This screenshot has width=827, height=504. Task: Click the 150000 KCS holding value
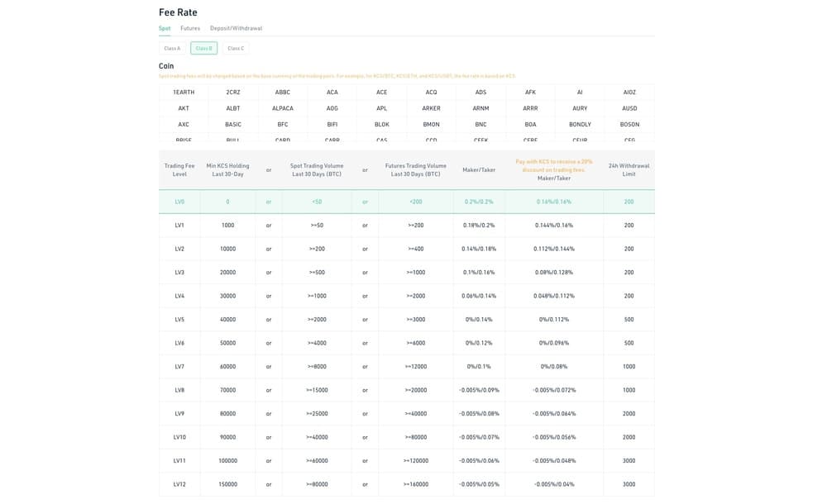pos(228,484)
